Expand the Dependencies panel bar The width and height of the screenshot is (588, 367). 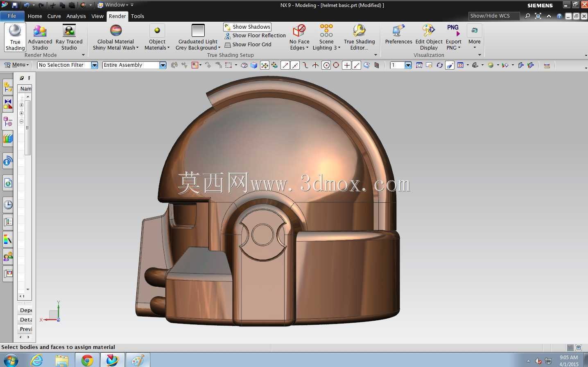[25, 310]
